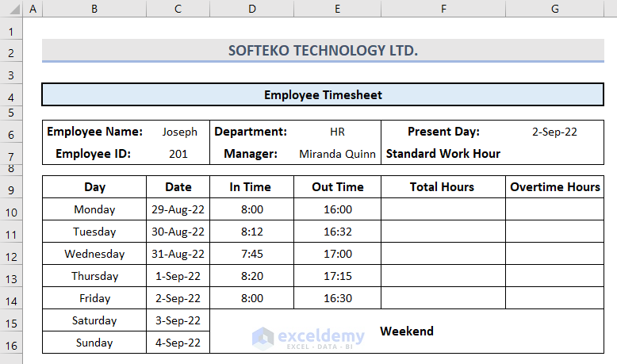Select the Employee ID value 201
Viewport: 617px width, 364px height.
[x=178, y=154]
